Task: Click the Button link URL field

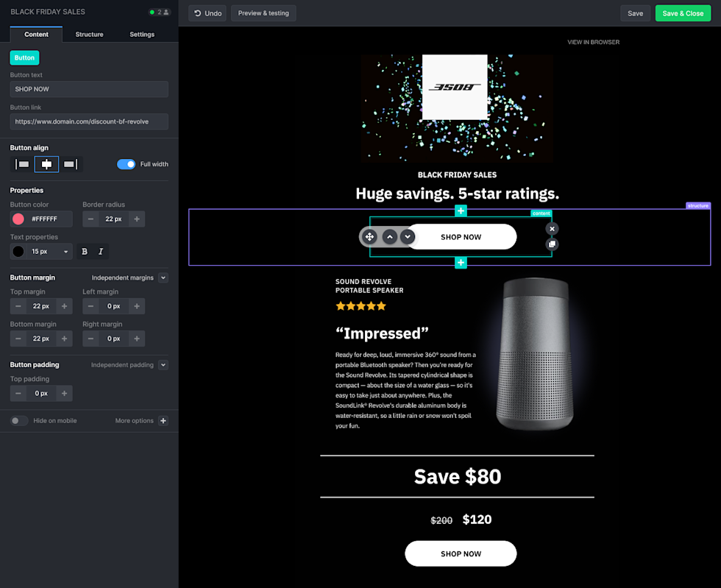Action: (x=88, y=121)
